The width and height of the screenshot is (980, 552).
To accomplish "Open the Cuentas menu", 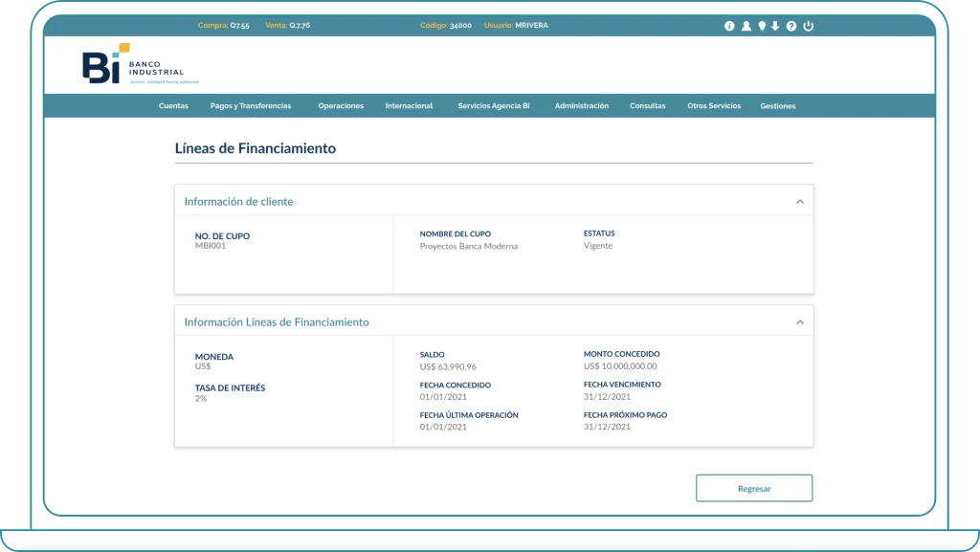I will (x=173, y=106).
